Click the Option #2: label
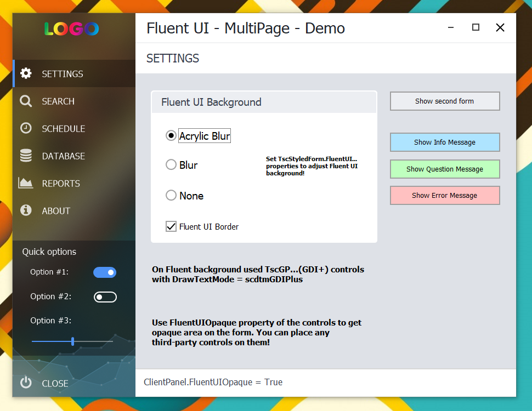Screen dimensions: 532x411 (x=51, y=296)
